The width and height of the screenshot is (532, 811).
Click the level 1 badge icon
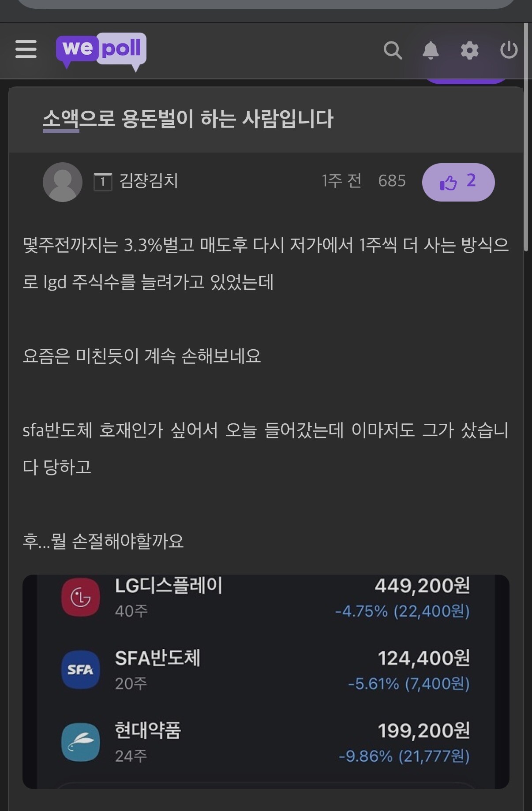(103, 182)
